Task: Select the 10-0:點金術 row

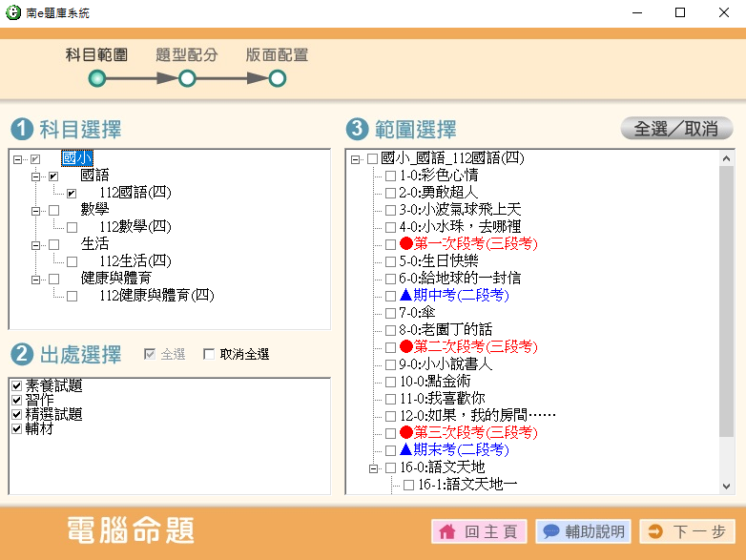Action: [435, 381]
